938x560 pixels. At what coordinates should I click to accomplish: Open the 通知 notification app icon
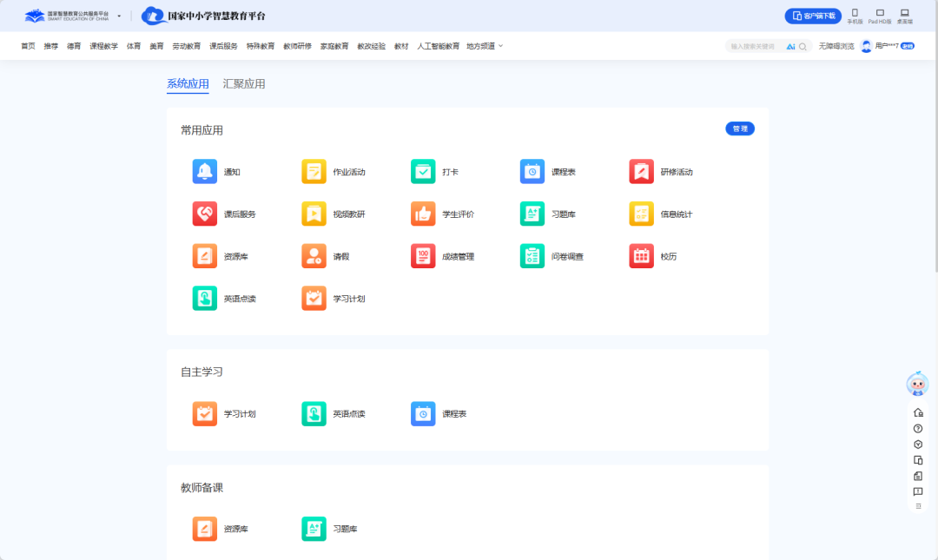[205, 172]
